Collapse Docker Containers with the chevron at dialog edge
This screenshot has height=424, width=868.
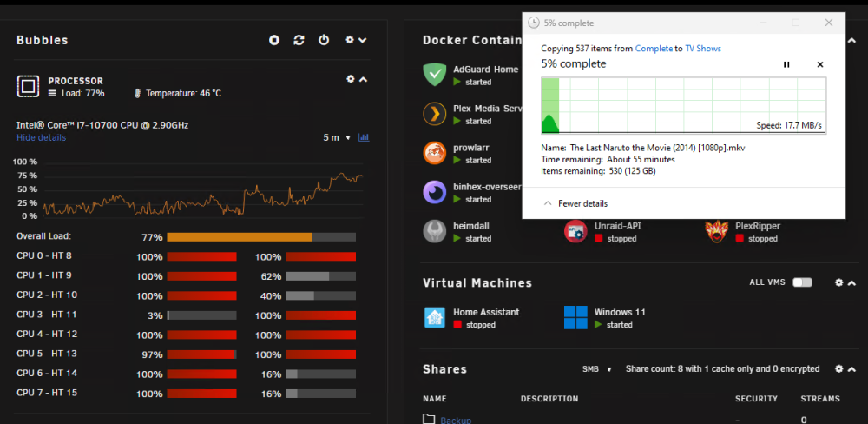pos(852,40)
